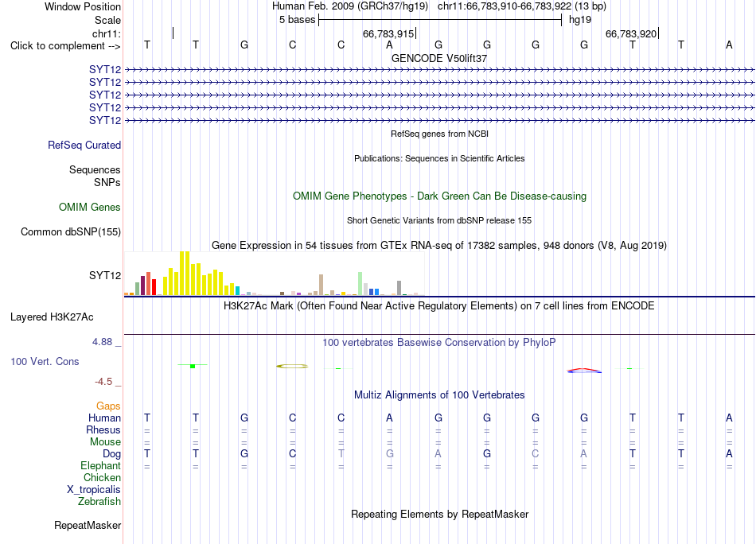Open the Layered H3K27Ac track label
The width and height of the screenshot is (756, 544).
[x=52, y=317]
